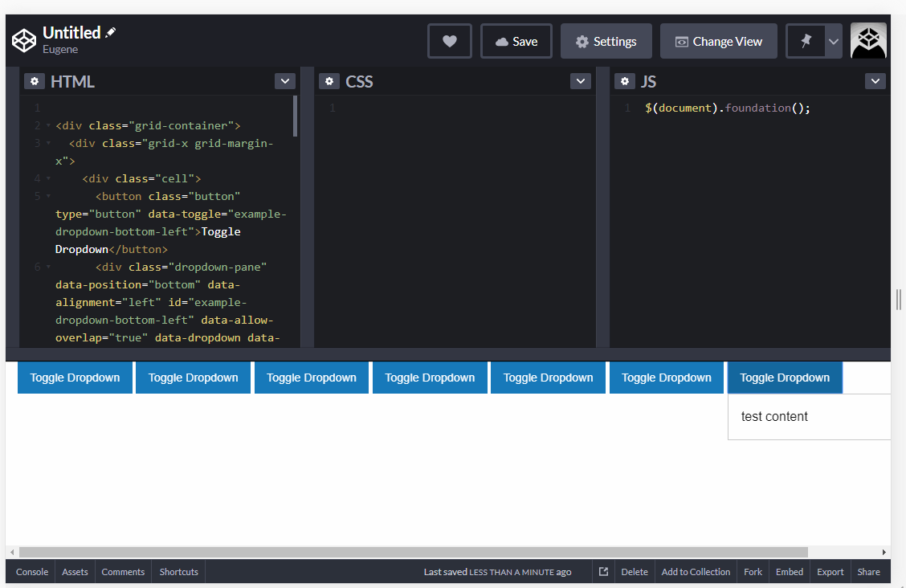Click the pencil icon to rename Untitled pen
Screen dimensions: 906x588
pyautogui.click(x=110, y=31)
